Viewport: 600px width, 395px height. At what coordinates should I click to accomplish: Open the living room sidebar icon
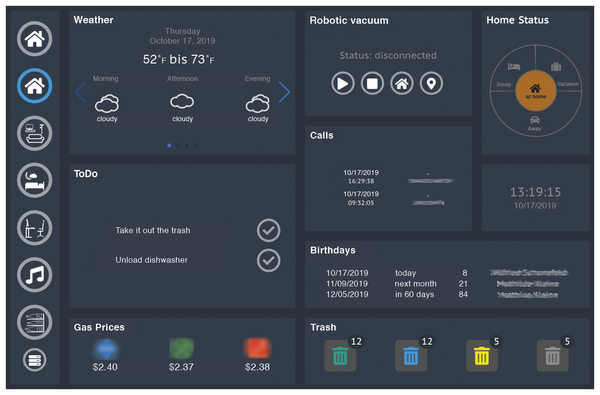[35, 133]
